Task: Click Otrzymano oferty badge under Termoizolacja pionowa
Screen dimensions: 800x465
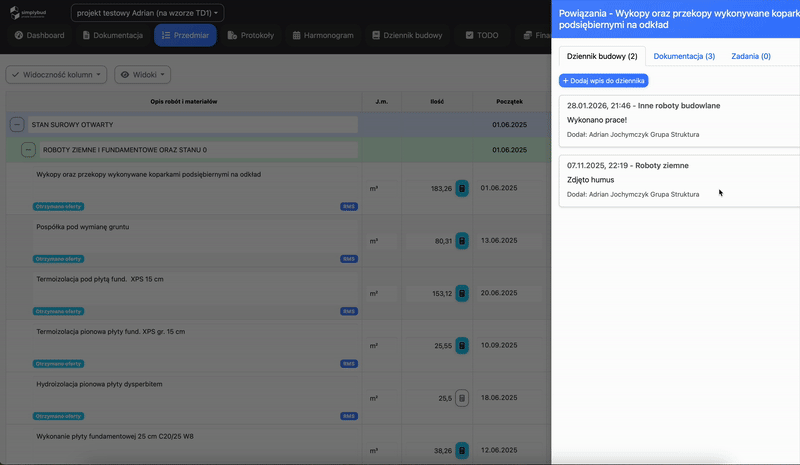Action: point(59,364)
